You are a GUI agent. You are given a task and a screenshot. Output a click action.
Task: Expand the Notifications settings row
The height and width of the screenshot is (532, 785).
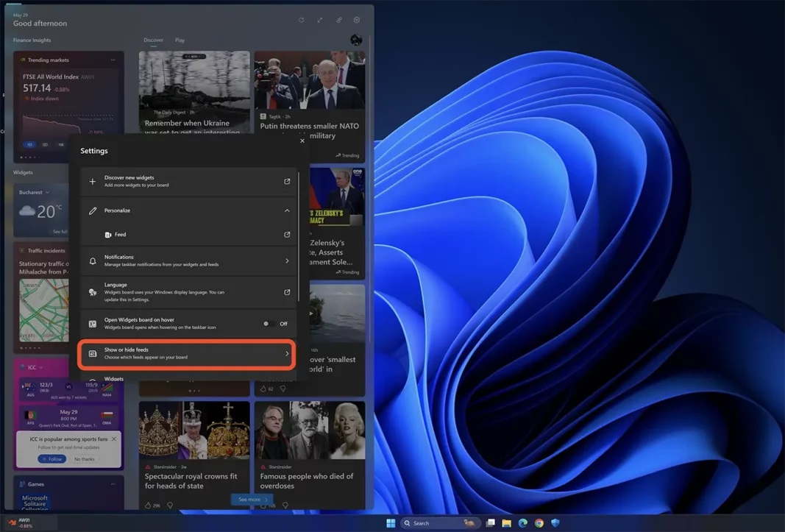tap(287, 260)
